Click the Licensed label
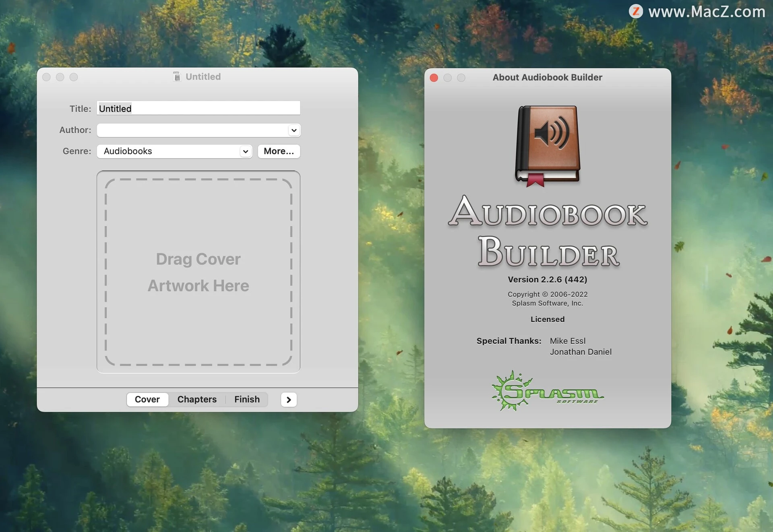Screen dimensions: 773x532 (548, 319)
